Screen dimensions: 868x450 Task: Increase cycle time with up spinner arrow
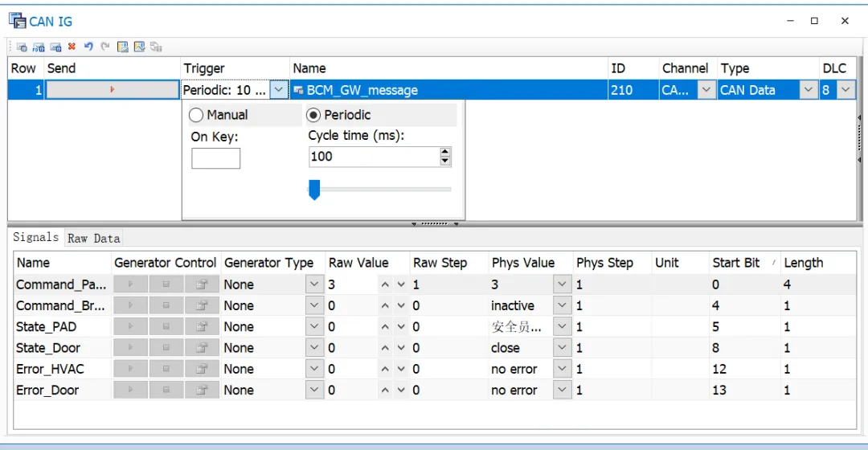click(x=445, y=152)
